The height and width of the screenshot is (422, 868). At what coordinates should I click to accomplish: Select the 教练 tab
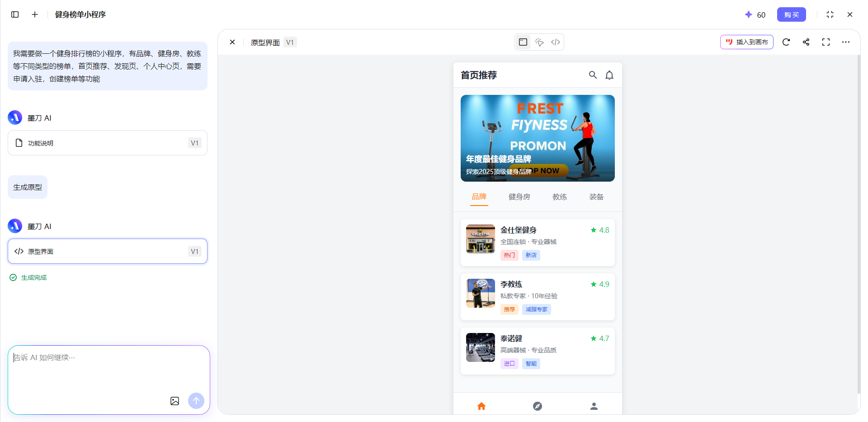coord(560,197)
